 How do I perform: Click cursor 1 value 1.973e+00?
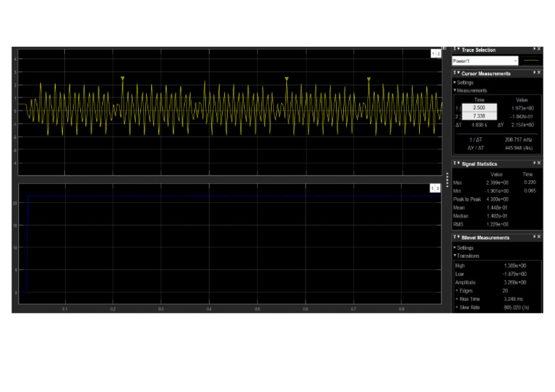[x=522, y=108]
